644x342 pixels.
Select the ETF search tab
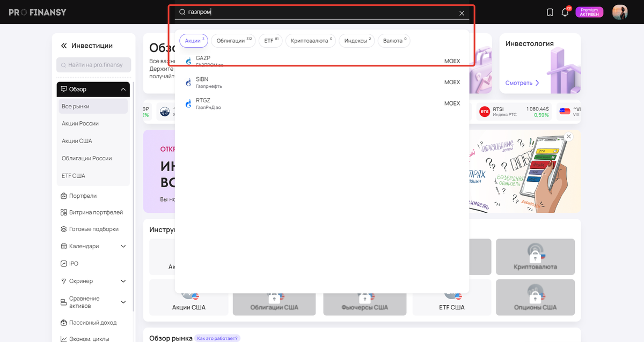[x=270, y=41]
